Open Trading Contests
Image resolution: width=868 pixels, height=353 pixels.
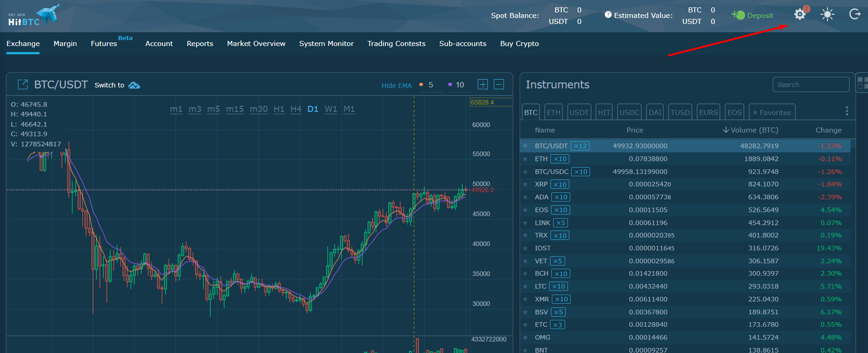coord(396,43)
